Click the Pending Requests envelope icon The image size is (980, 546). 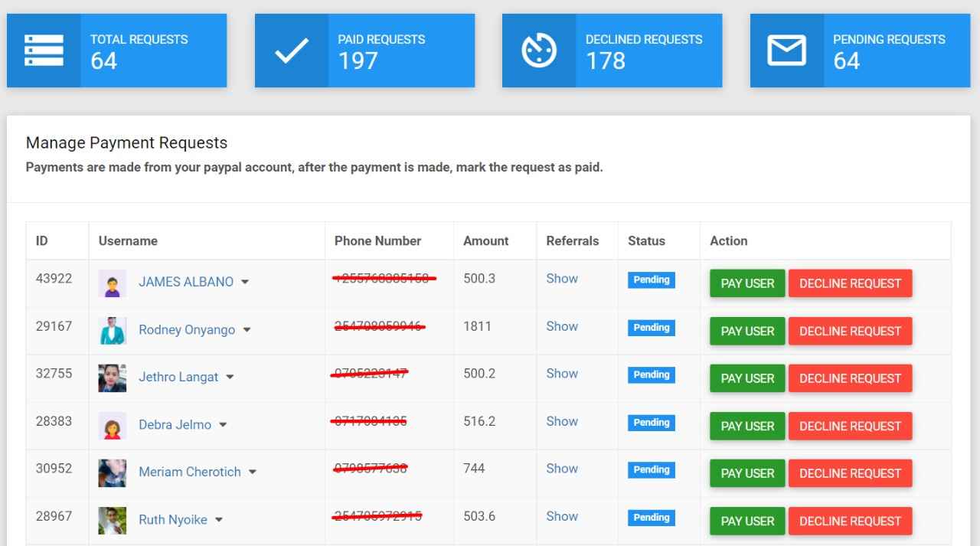pyautogui.click(x=786, y=51)
